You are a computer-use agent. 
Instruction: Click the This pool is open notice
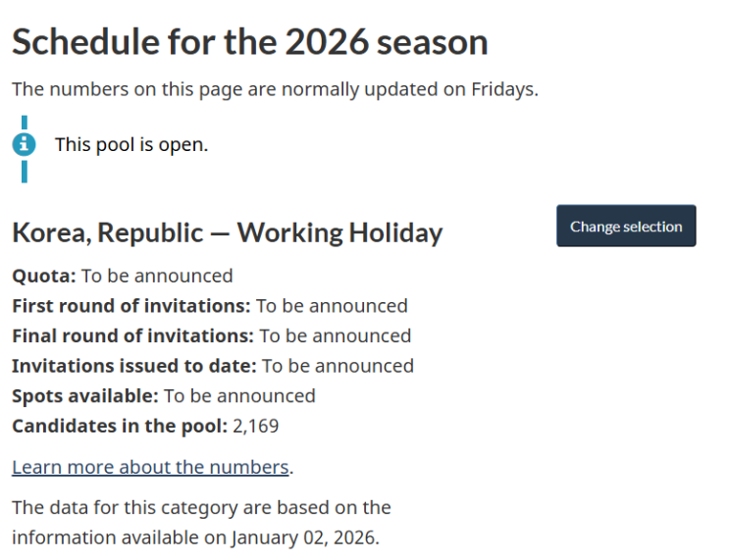131,145
